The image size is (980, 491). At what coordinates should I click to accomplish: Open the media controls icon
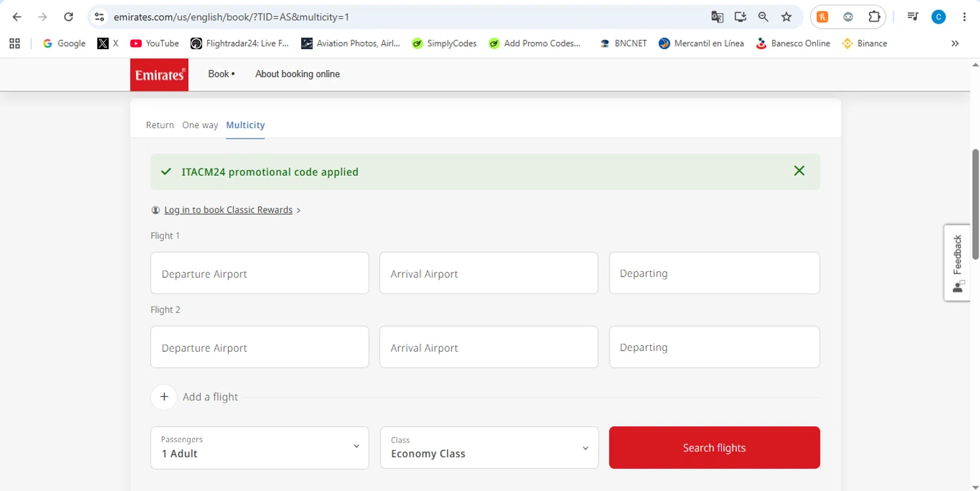913,17
